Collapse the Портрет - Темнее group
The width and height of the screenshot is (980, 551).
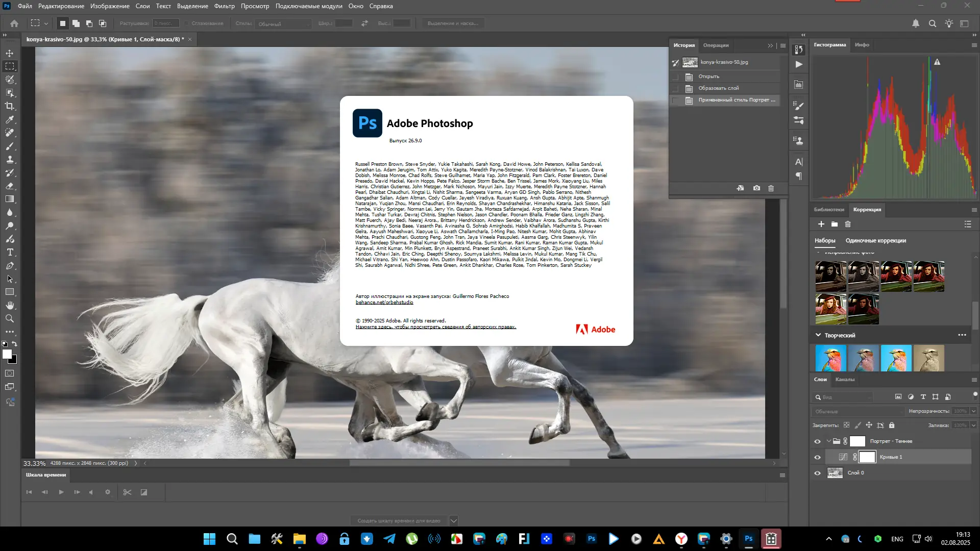coord(829,441)
